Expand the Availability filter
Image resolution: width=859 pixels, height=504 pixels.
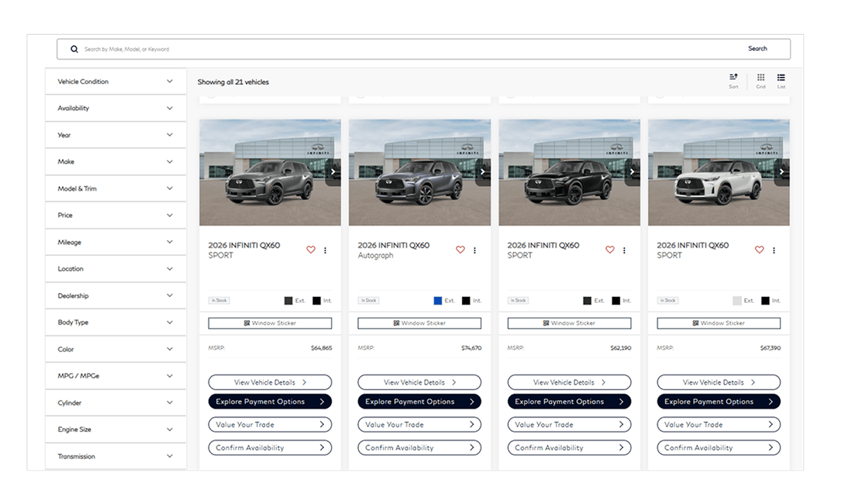tap(116, 108)
